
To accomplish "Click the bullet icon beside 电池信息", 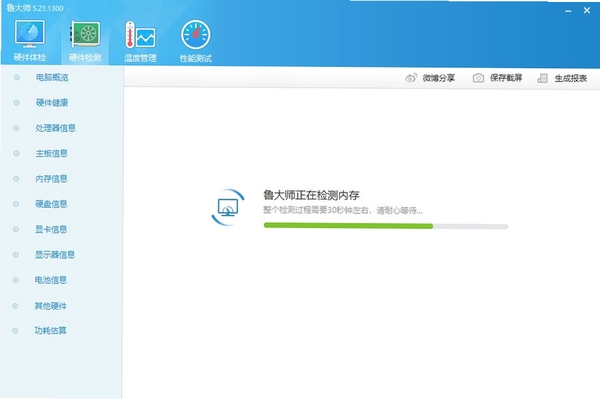I will pyautogui.click(x=15, y=280).
